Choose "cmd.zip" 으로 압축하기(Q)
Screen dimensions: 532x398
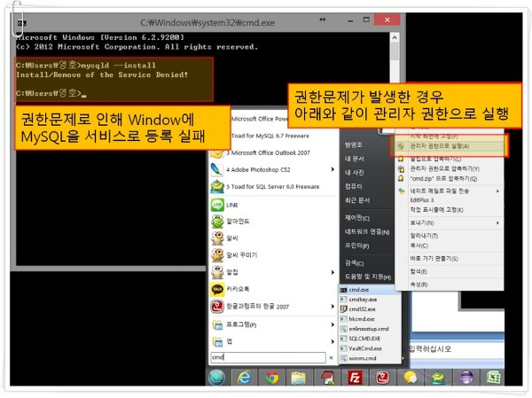pyautogui.click(x=449, y=178)
